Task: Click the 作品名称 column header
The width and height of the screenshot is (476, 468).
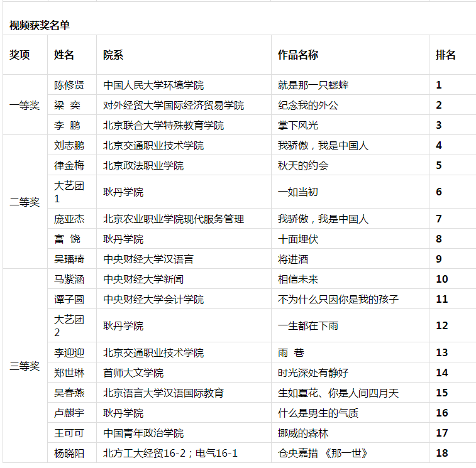Action: (298, 55)
